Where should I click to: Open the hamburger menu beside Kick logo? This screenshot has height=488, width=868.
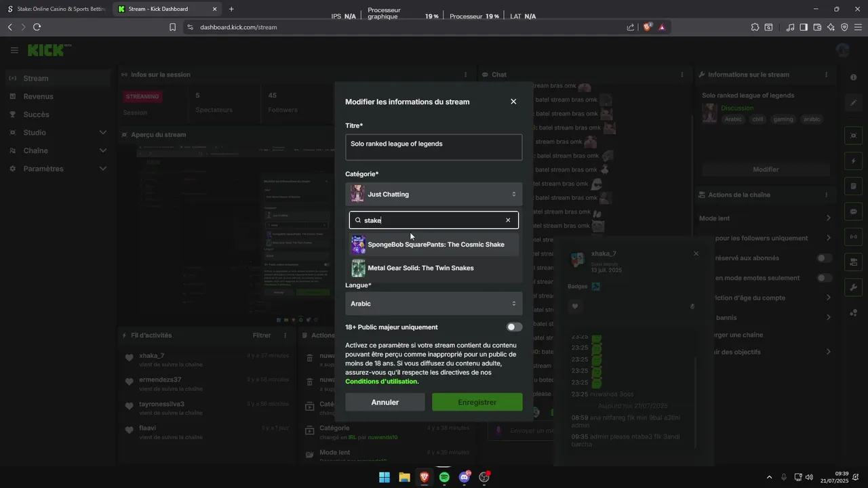14,50
